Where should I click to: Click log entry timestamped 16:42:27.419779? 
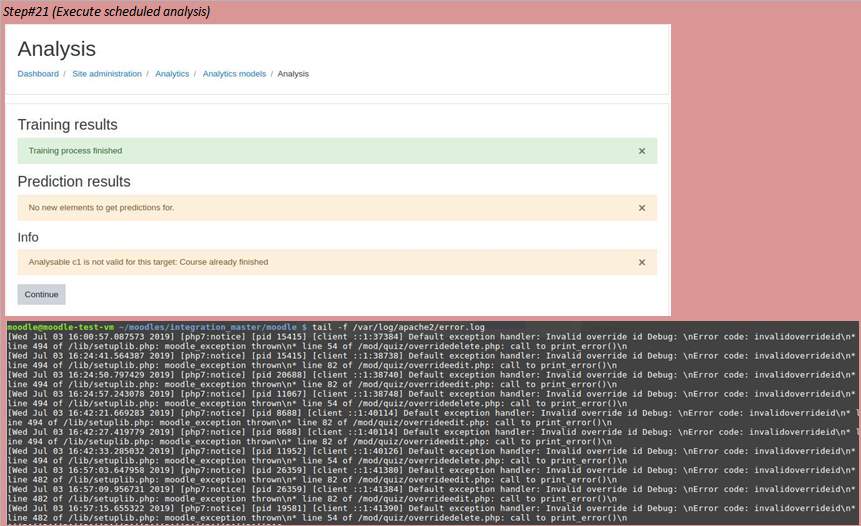pos(431,437)
